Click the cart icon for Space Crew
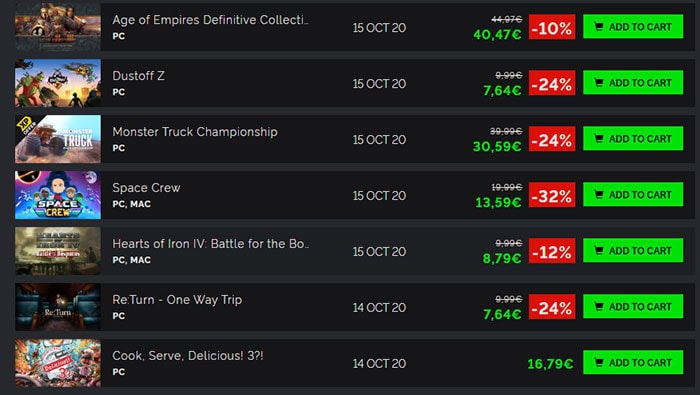The height and width of the screenshot is (395, 700). (x=599, y=195)
